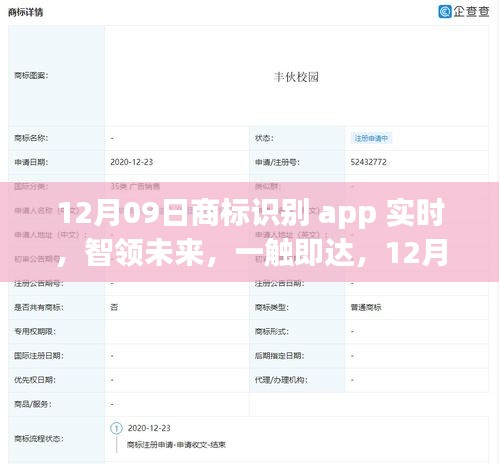Click the 申请/注册号 label
Image resolution: width=499 pixels, height=464 pixels.
(277, 162)
